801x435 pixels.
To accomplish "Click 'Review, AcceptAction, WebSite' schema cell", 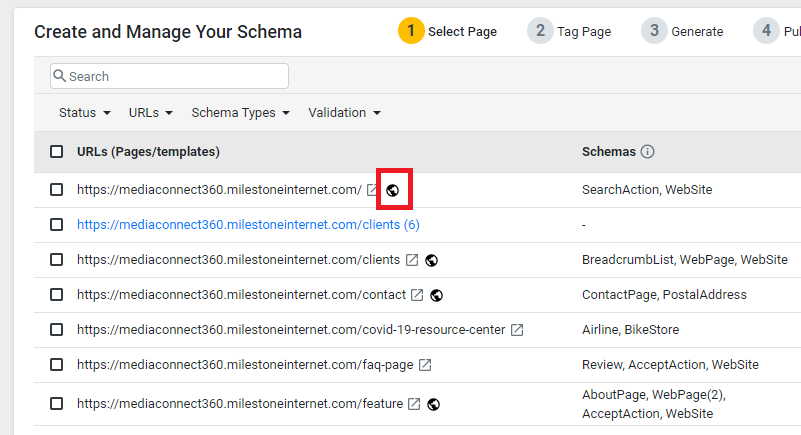I will click(x=670, y=365).
